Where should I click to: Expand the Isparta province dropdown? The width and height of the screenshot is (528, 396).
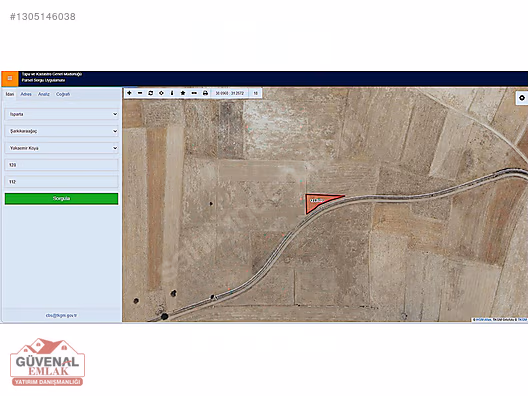click(62, 114)
